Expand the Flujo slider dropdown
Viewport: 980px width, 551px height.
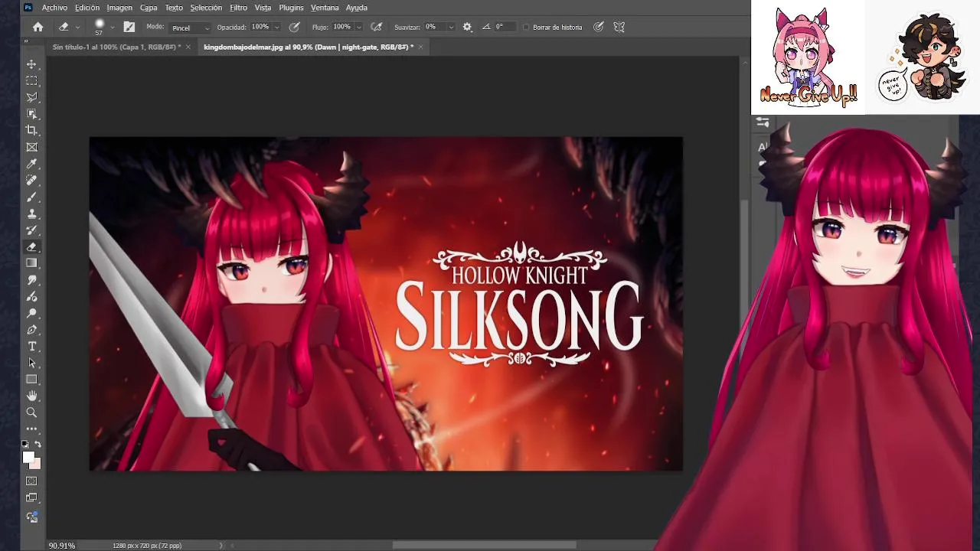(x=358, y=27)
